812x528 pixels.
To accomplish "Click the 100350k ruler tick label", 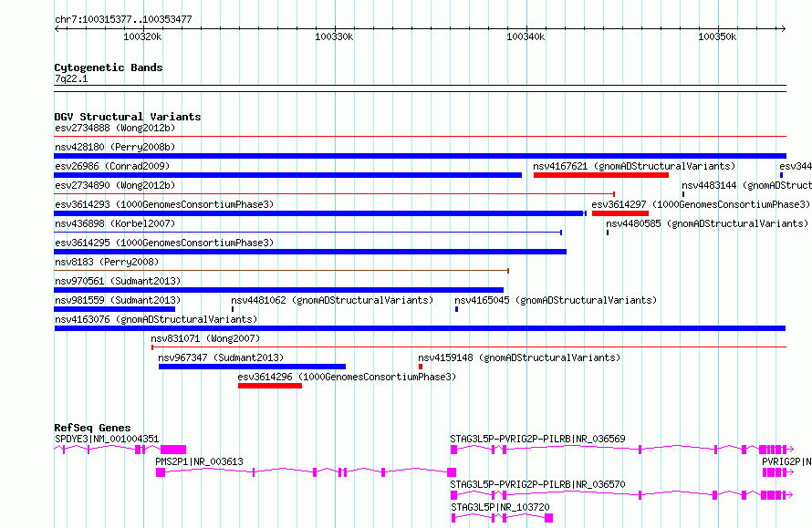I will coord(717,36).
